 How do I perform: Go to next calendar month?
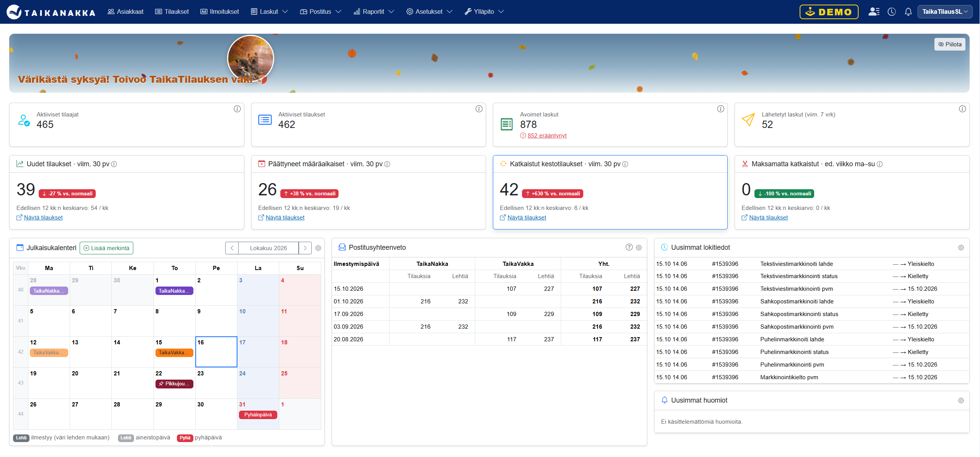tap(305, 248)
